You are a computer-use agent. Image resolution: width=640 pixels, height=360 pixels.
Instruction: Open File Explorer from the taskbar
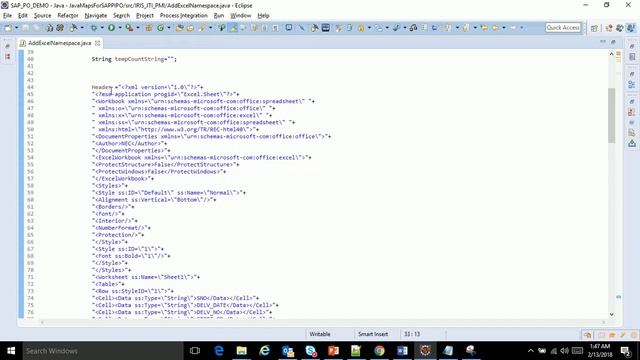point(242,351)
